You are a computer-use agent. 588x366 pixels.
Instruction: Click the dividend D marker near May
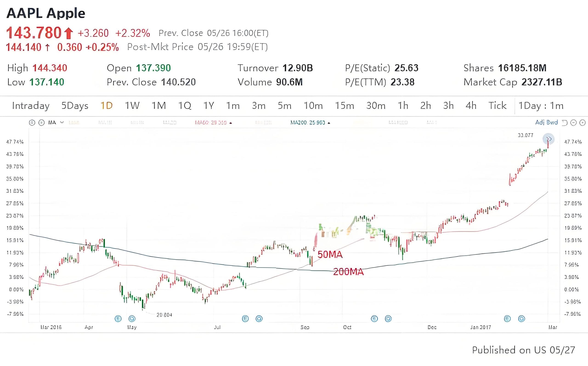(x=132, y=318)
